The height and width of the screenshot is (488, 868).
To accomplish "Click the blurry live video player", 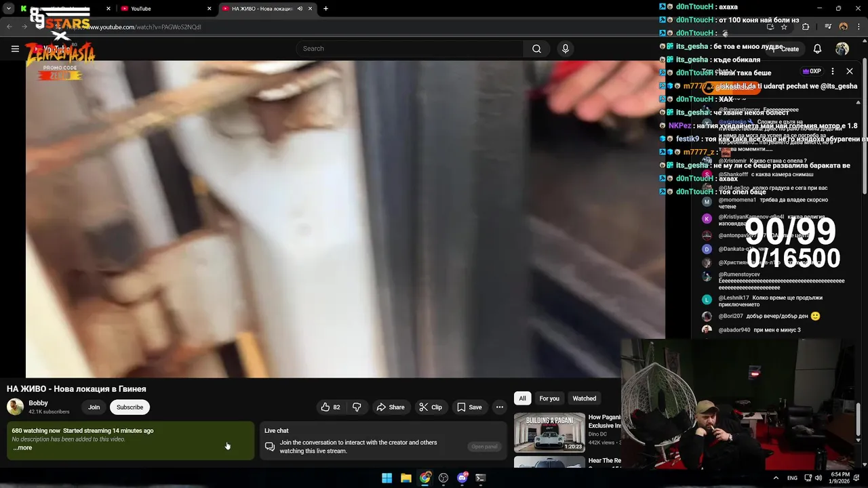I will pos(345,219).
